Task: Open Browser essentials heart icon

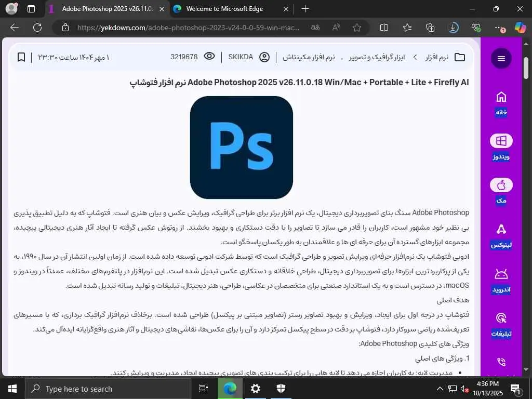Action: pyautogui.click(x=476, y=28)
